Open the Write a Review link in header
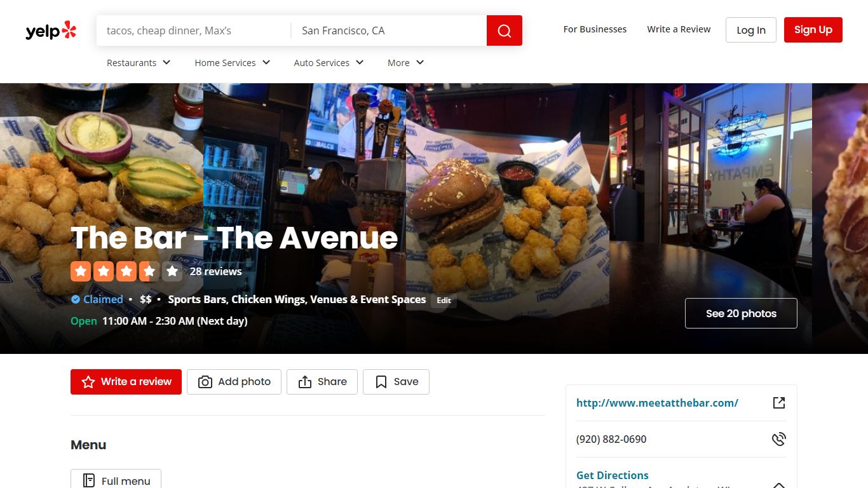The height and width of the screenshot is (488, 868). click(679, 29)
